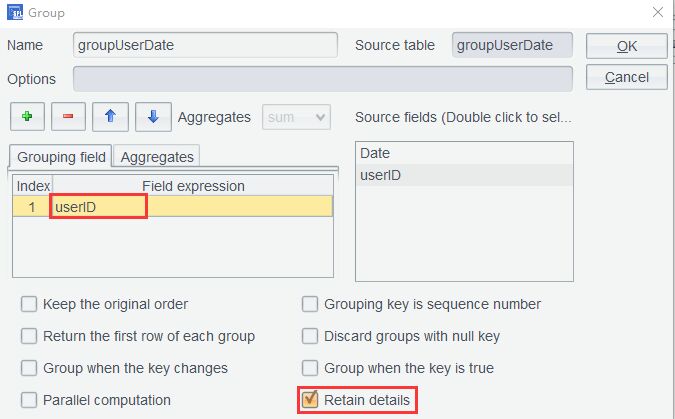Enable Keep the original order
The height and width of the screenshot is (419, 675).
coord(29,304)
